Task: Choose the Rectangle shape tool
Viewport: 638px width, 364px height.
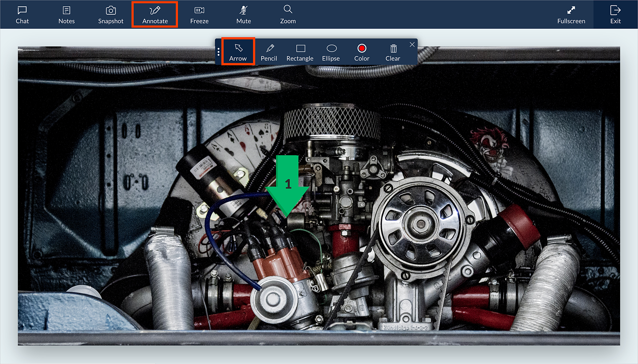Action: (x=300, y=52)
